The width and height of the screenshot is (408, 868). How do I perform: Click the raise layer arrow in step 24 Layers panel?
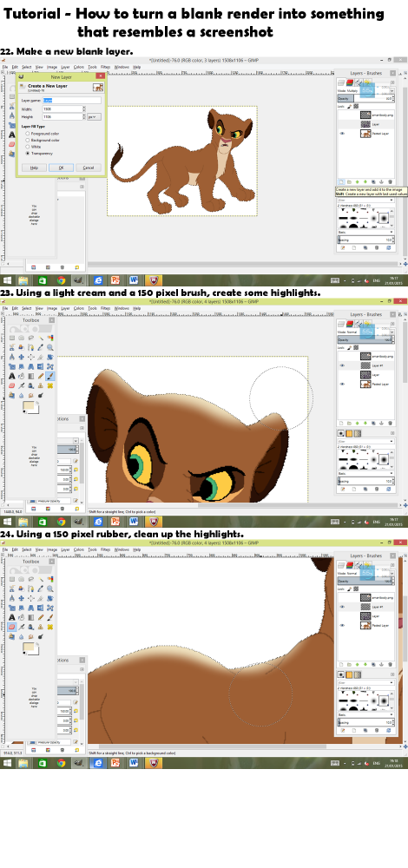357,664
